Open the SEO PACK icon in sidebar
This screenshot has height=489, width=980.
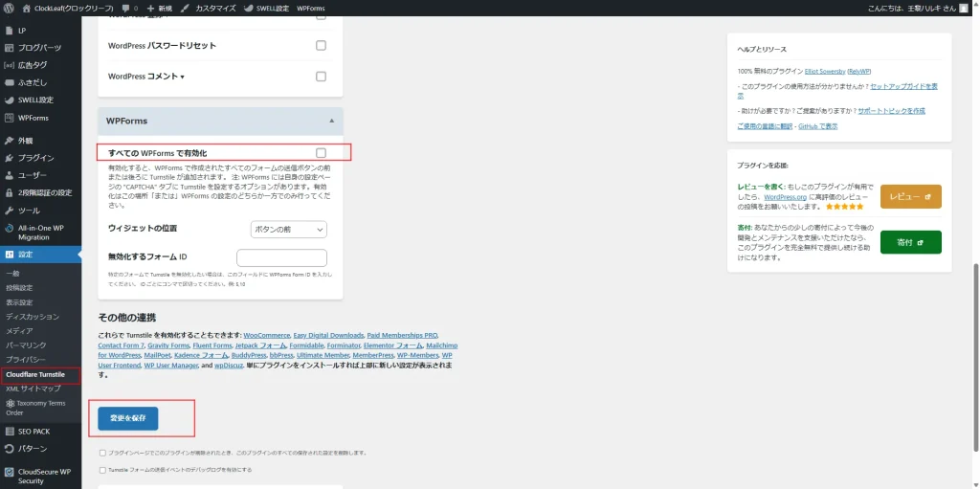click(10, 432)
